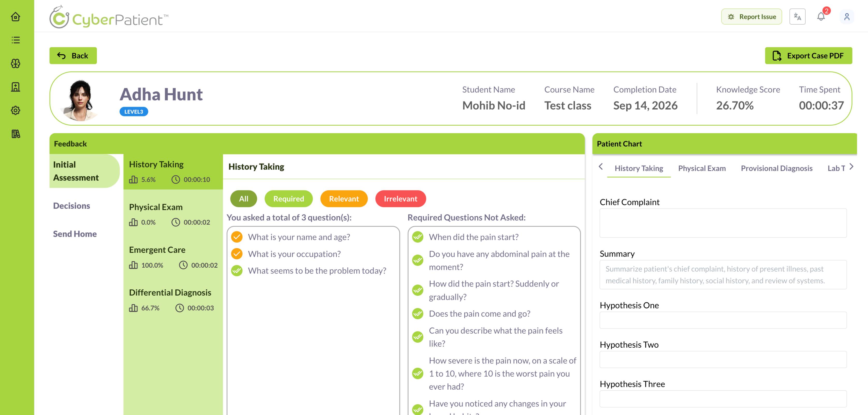Open the library books icon in sidebar
Viewport: 868px width, 415px height.
coord(16,134)
